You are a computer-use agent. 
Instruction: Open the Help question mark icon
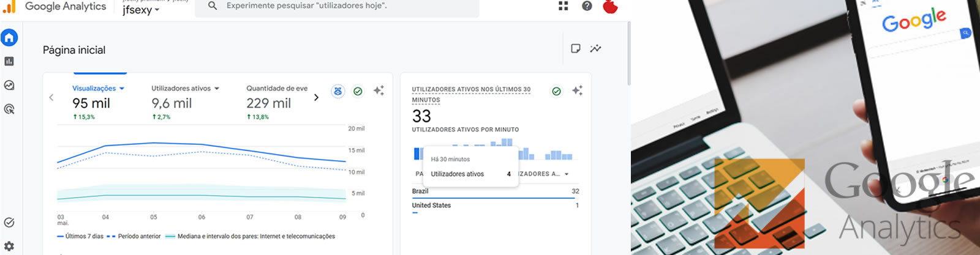587,6
